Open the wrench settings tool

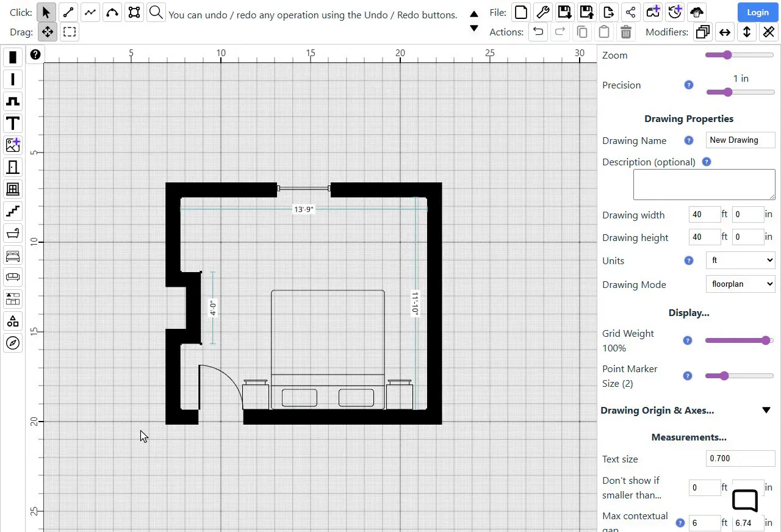coord(542,12)
